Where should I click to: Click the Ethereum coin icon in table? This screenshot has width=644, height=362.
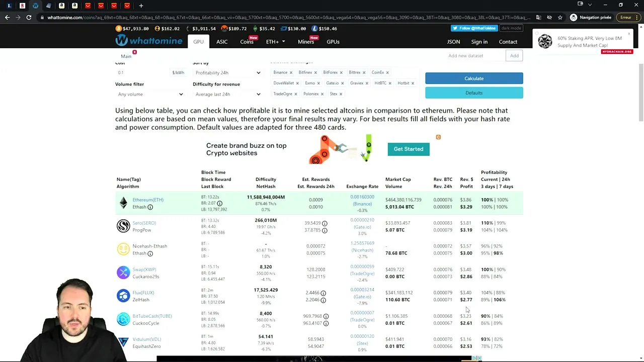[123, 203]
